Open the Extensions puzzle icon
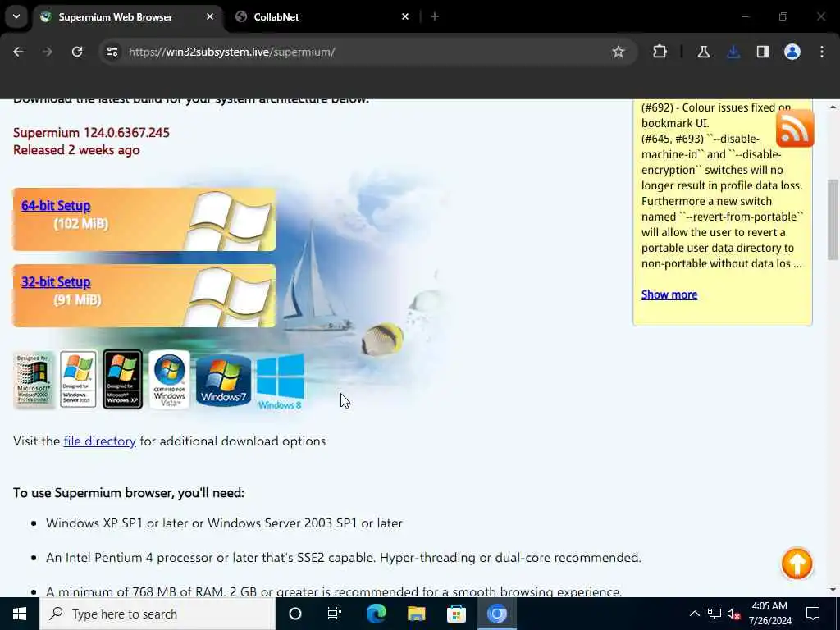Image resolution: width=840 pixels, height=630 pixels. click(x=660, y=52)
